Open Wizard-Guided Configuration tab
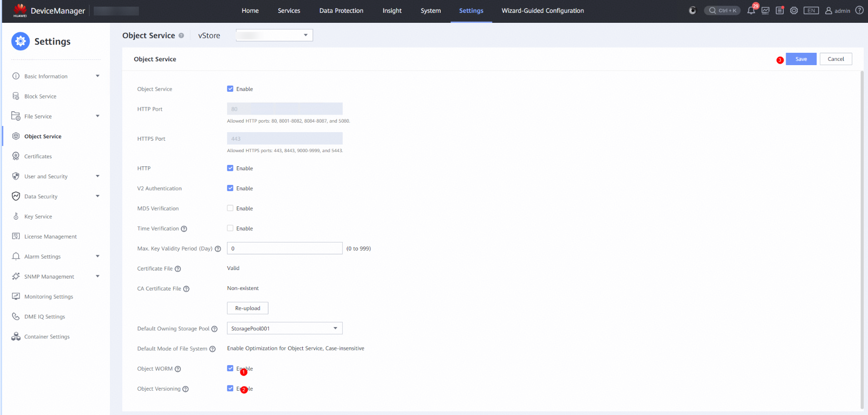 tap(542, 10)
